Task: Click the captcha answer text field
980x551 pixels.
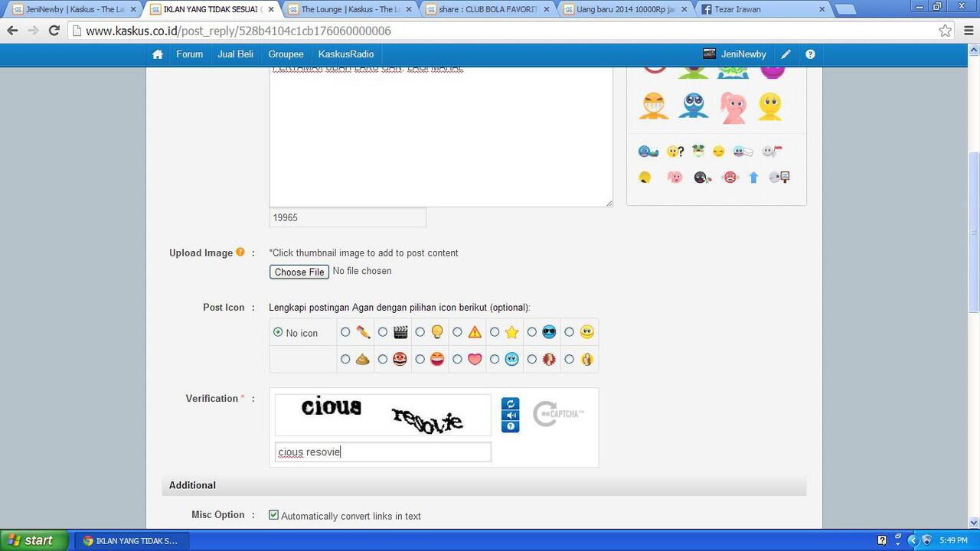Action: [x=383, y=452]
